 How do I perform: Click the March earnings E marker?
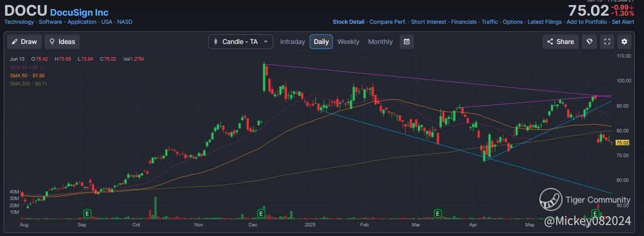tap(437, 213)
